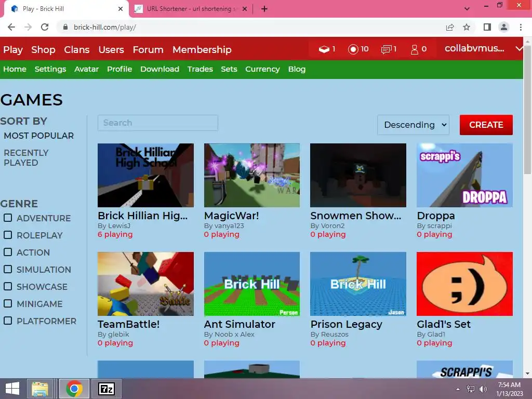Screen dimensions: 532x399
Task: Click the share page icon
Action: click(x=450, y=27)
